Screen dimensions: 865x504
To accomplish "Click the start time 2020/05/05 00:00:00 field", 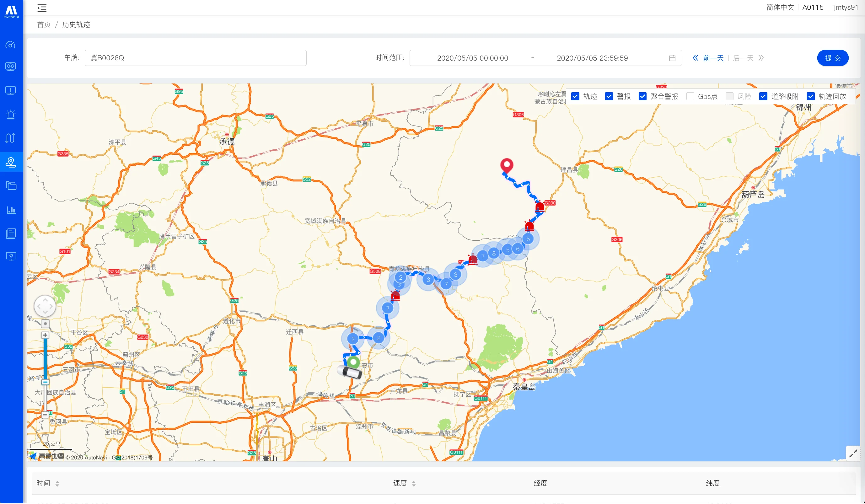I will 472,58.
